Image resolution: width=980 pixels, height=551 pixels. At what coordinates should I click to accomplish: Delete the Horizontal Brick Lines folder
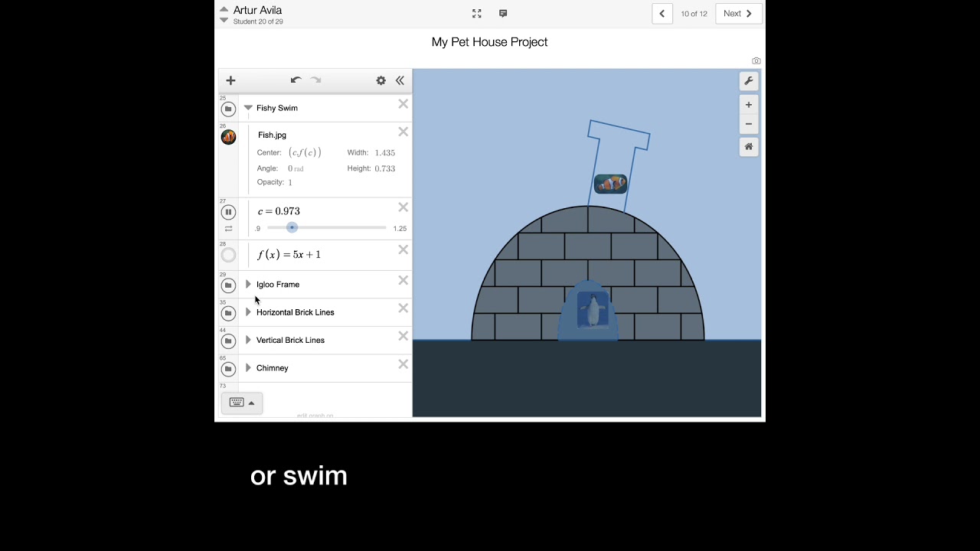403,308
